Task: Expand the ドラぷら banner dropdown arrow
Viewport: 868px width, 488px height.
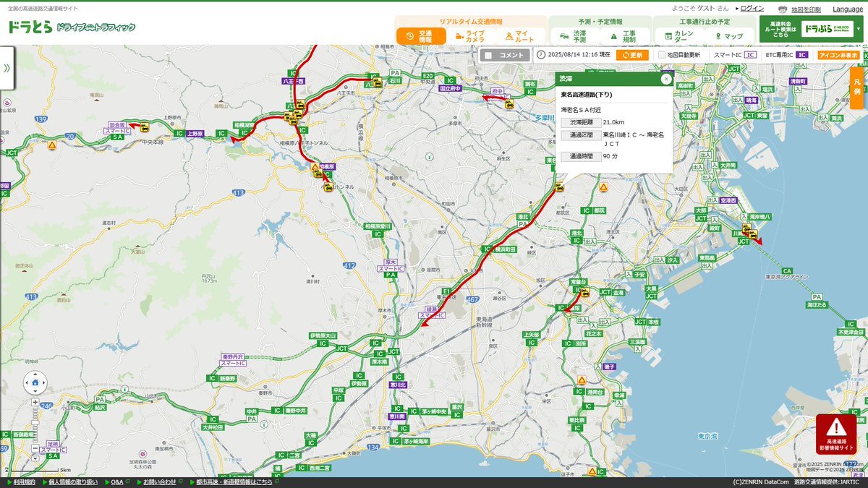Action: point(858,30)
